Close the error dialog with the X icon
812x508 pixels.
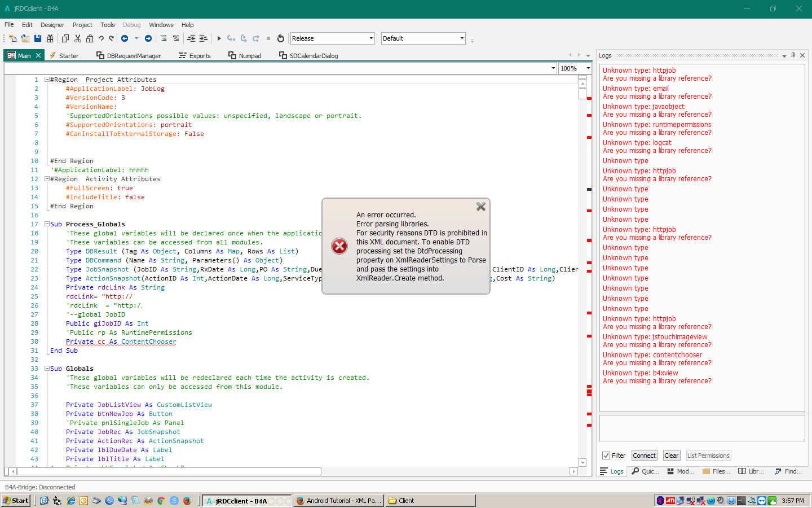(x=481, y=207)
